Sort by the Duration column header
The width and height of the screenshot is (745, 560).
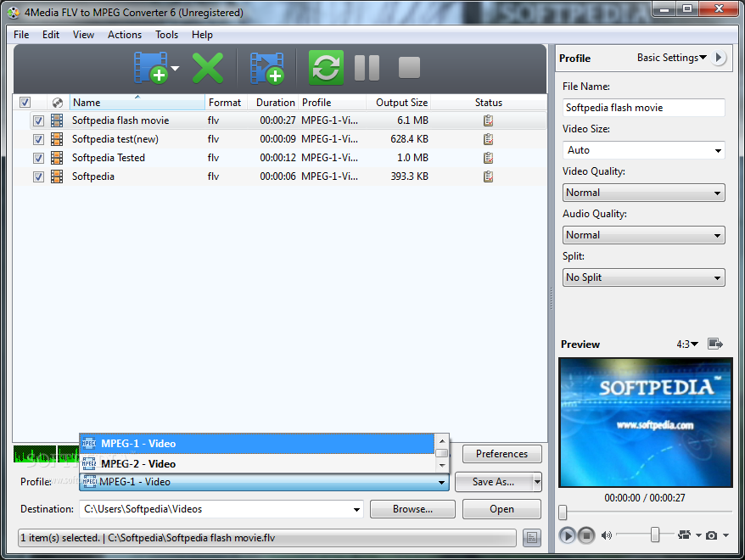coord(275,103)
